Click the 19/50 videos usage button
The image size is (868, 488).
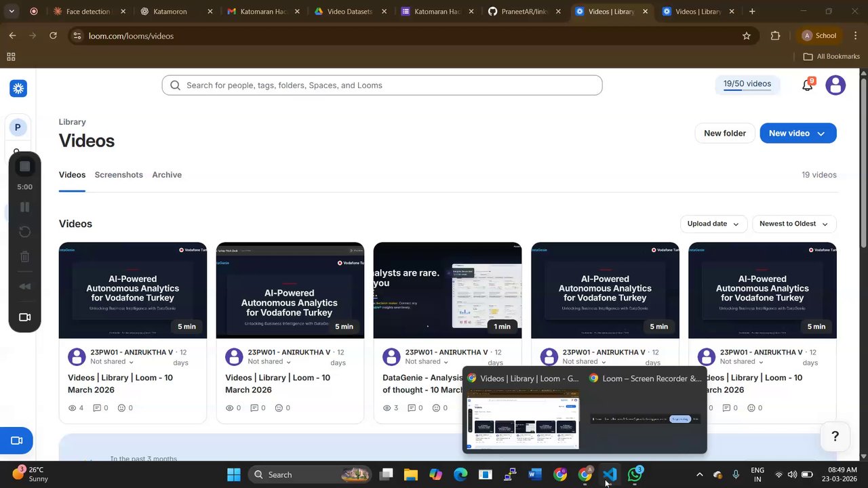point(747,85)
